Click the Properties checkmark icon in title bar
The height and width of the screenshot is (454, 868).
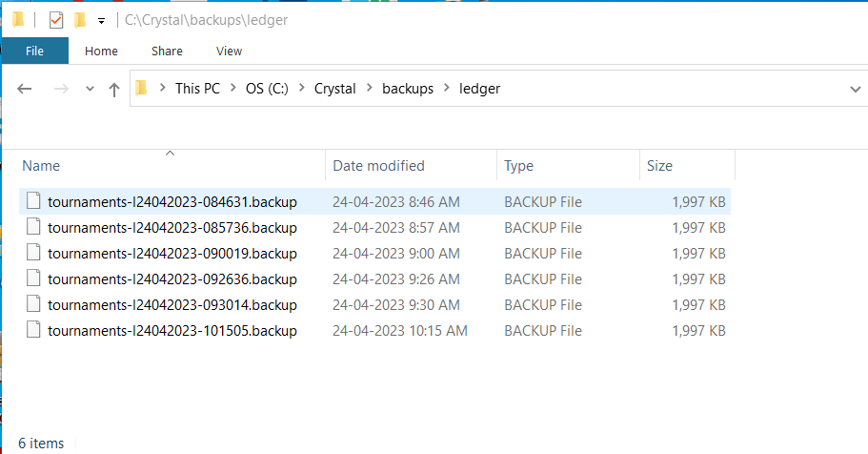tap(56, 21)
